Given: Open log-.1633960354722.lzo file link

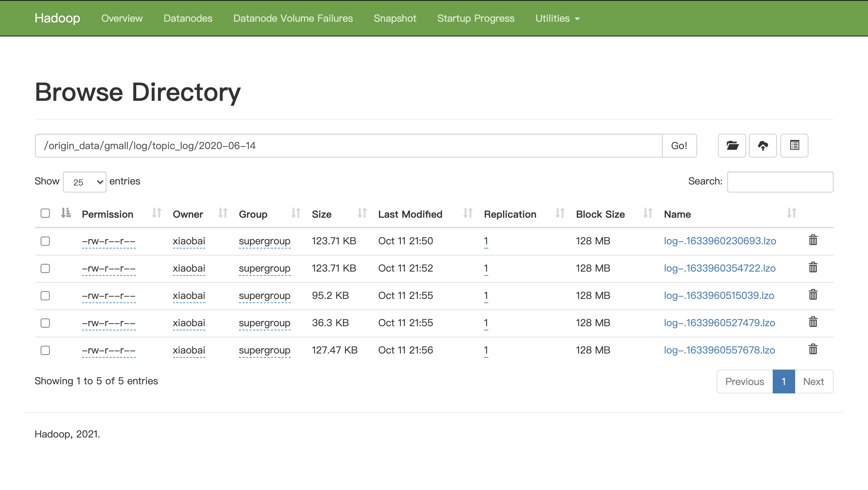Looking at the screenshot, I should (x=719, y=268).
